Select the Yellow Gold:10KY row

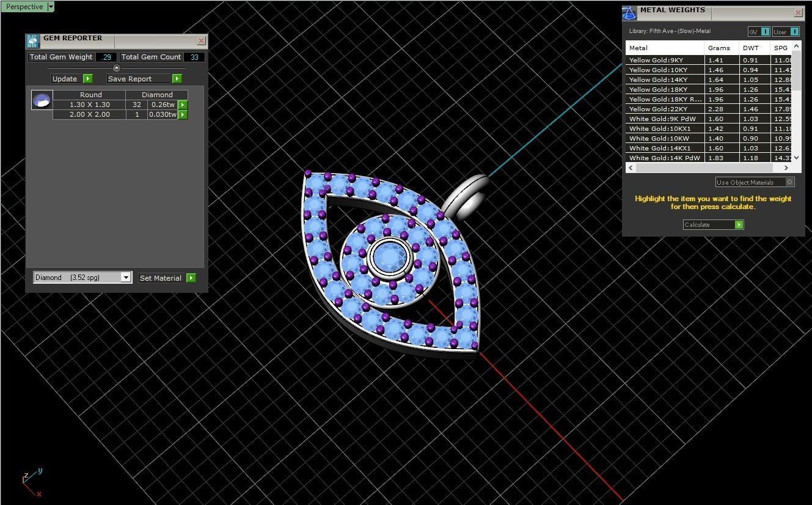(709, 70)
